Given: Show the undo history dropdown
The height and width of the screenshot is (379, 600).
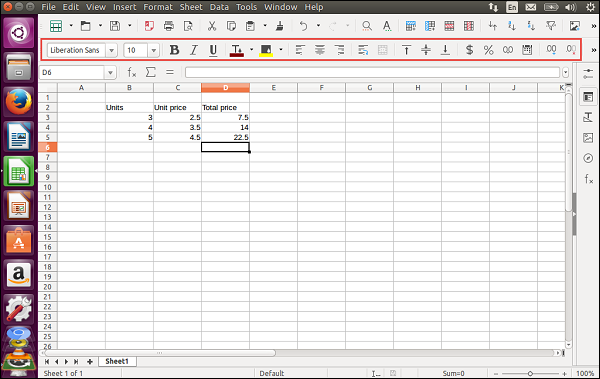Looking at the screenshot, I should point(318,26).
